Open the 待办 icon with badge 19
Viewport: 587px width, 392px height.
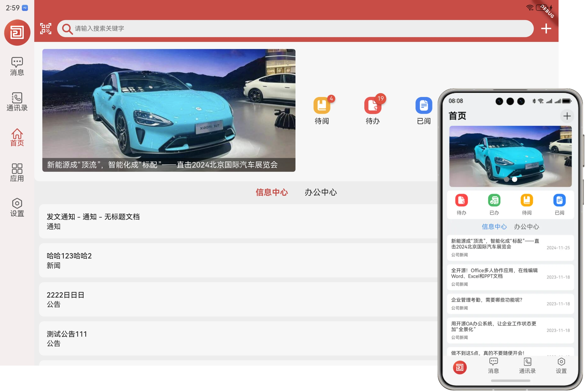point(372,106)
